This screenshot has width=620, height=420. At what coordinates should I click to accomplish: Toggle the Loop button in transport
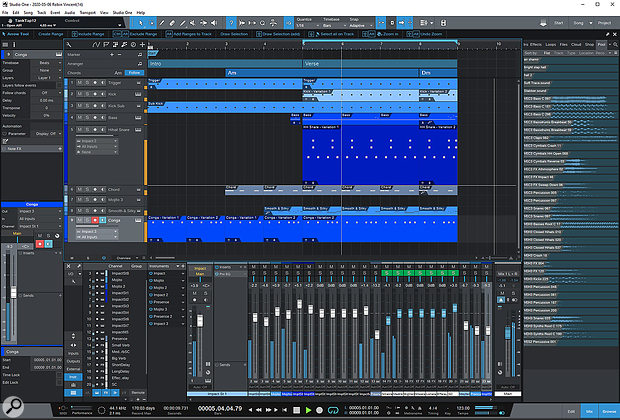(333, 410)
